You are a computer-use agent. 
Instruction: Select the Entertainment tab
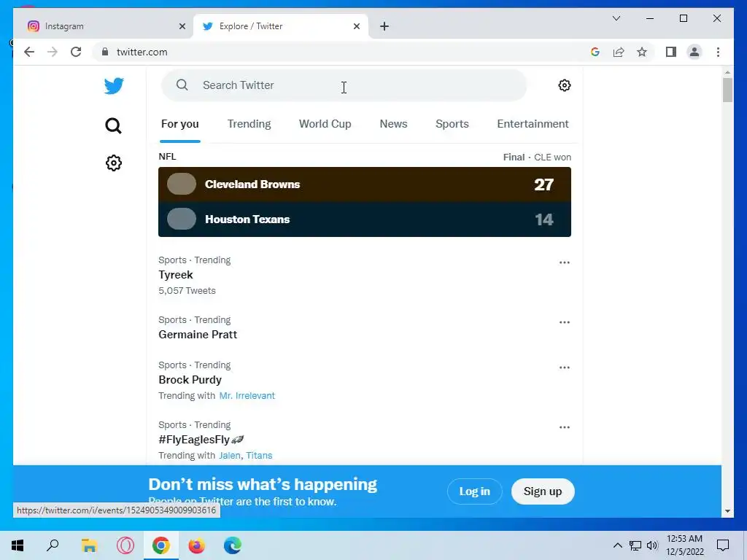533,124
